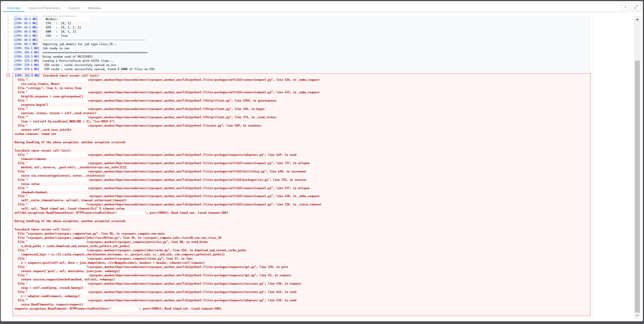
Task: Click the scrollbar down arrow
Action: (x=637, y=315)
